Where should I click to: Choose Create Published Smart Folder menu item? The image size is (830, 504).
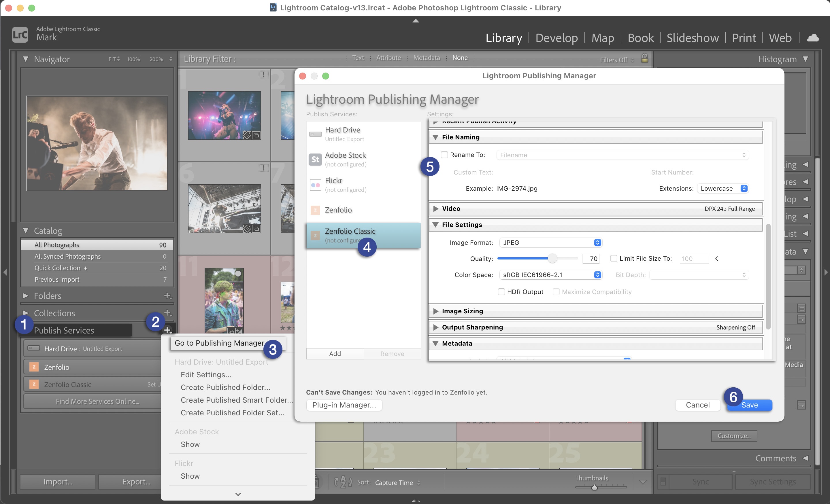(237, 400)
